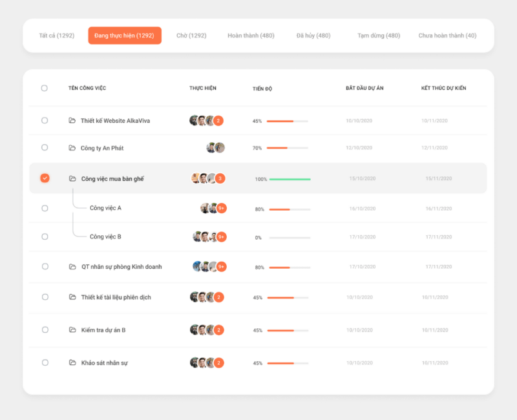Screen dimensions: 517x420
Task: Click folder icon beside Thiết kế tài liệu phiên dịch
Action: (72, 297)
